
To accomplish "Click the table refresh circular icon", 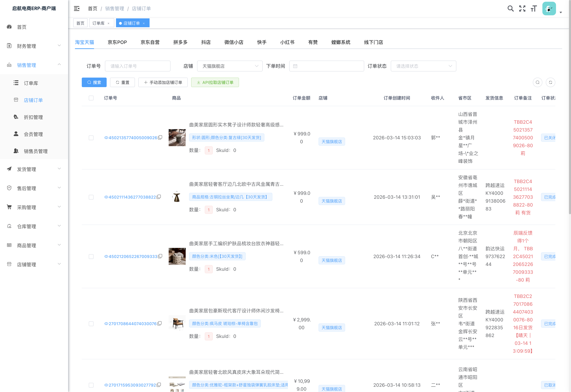I will click(550, 82).
